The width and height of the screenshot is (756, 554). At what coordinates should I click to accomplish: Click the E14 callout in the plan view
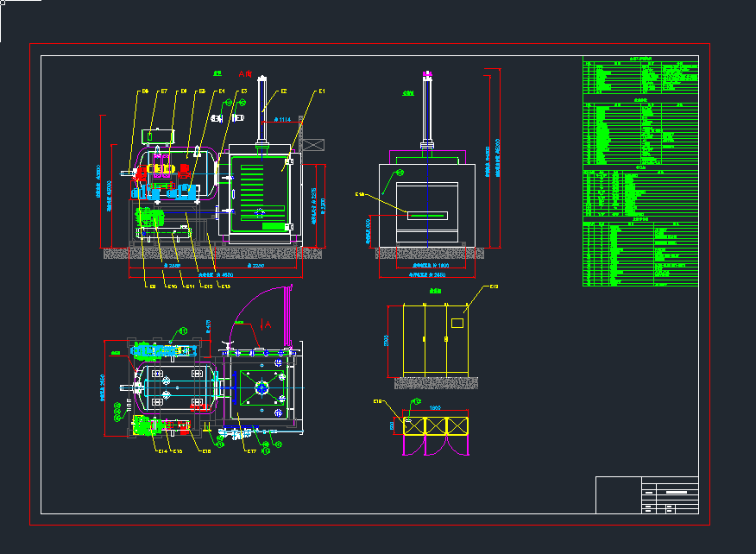coord(161,450)
